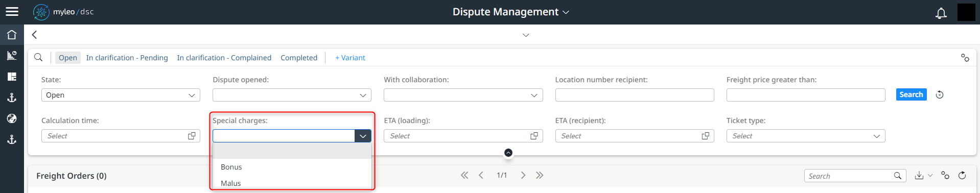Select the Open variant tab
Viewport: 980px width, 193px height.
(68, 58)
